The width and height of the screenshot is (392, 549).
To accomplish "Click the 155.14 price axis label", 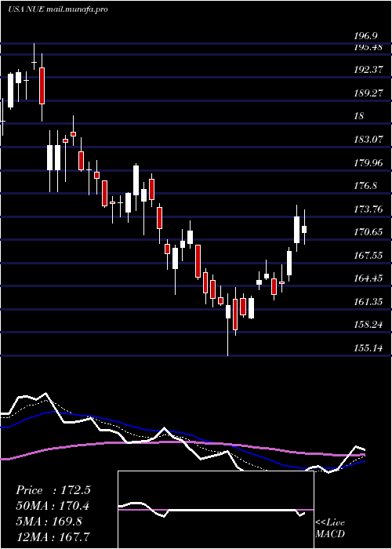I will [368, 348].
